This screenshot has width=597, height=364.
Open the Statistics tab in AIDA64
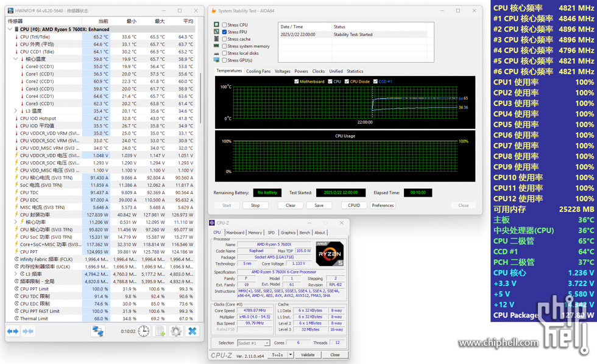(x=355, y=71)
